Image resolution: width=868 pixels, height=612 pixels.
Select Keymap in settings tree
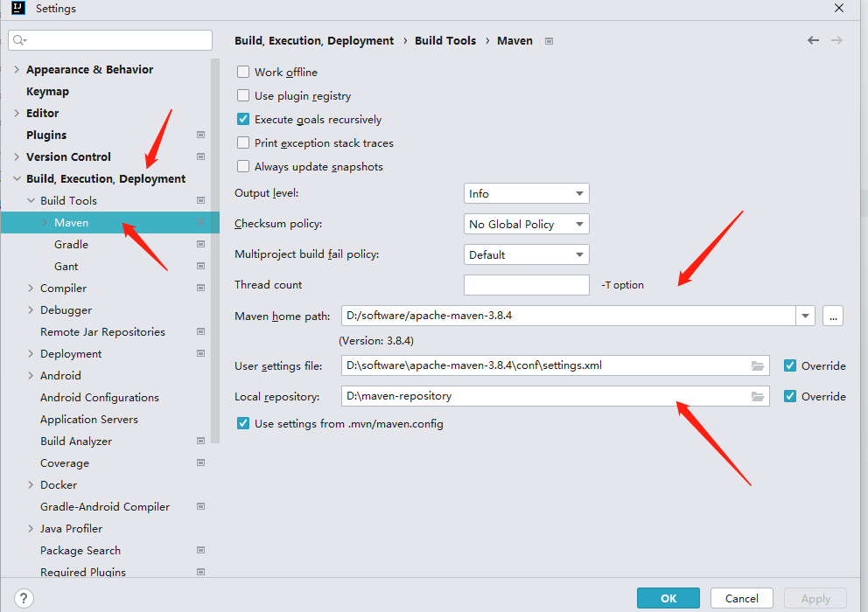click(47, 91)
